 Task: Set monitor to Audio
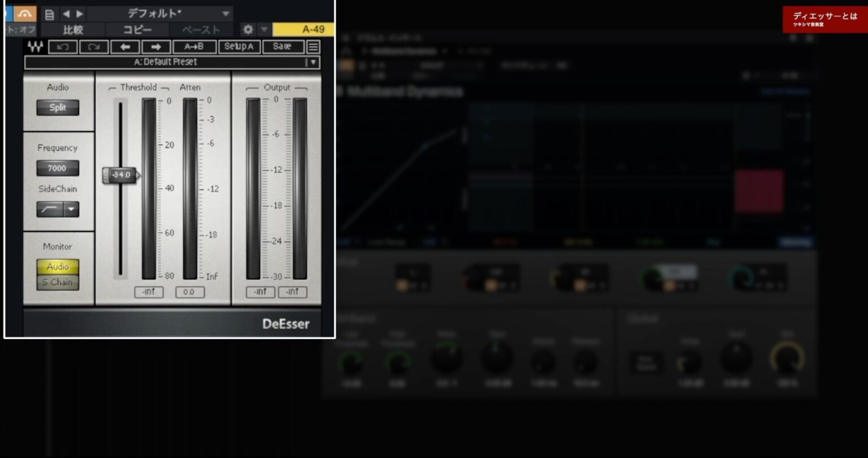pos(58,267)
